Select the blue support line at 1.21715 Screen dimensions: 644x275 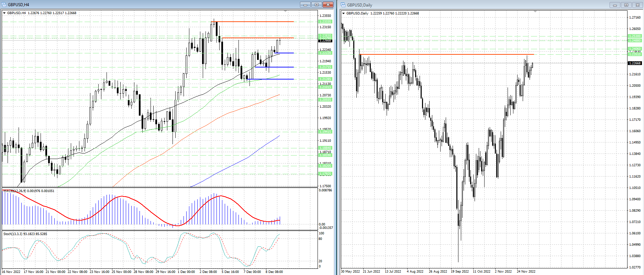[x=275, y=67]
